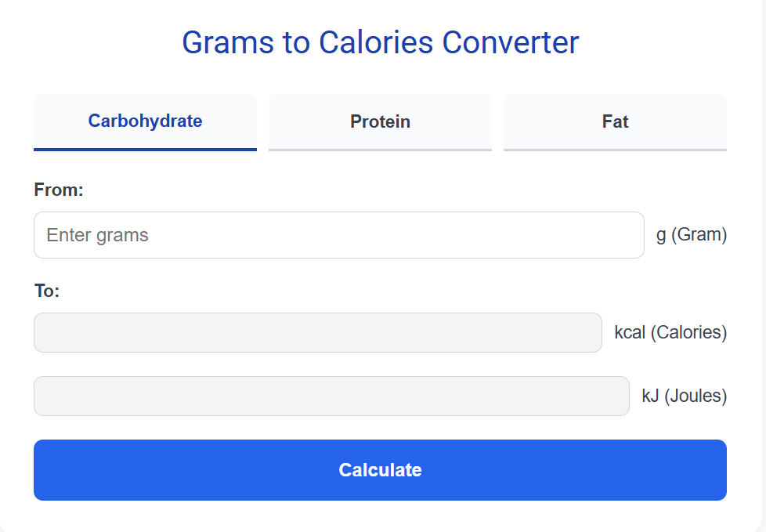Click the kcal (Calories) result field
This screenshot has width=766, height=532.
click(x=317, y=333)
